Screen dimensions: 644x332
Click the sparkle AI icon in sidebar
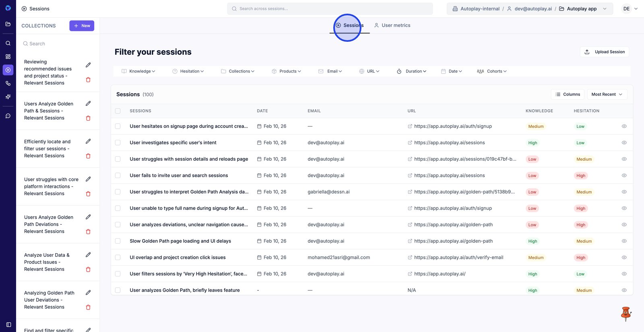coord(8,97)
